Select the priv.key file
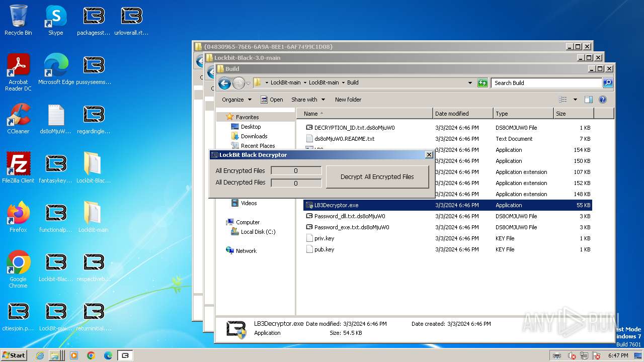The width and height of the screenshot is (644, 362). 448,238
